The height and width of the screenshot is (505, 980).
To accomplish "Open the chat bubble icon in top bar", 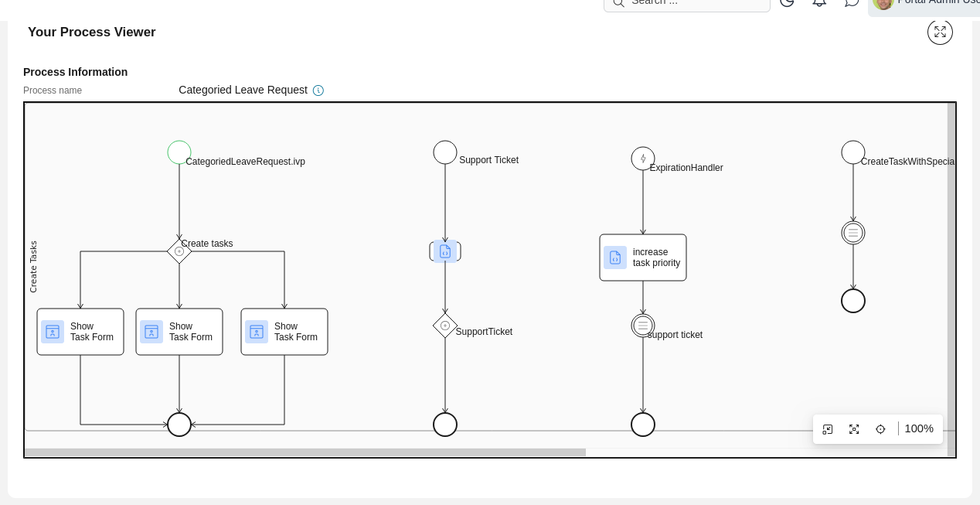I will (852, 2).
